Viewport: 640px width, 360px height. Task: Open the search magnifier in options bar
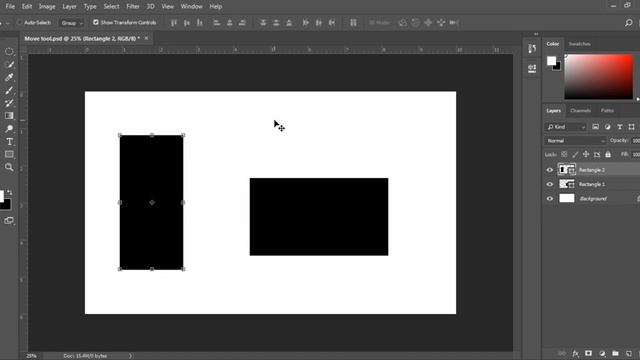tap(629, 23)
